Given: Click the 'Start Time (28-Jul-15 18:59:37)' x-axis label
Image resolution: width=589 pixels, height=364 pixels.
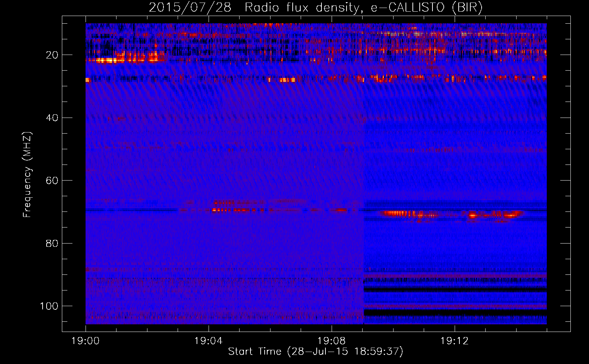Looking at the screenshot, I should [x=316, y=352].
